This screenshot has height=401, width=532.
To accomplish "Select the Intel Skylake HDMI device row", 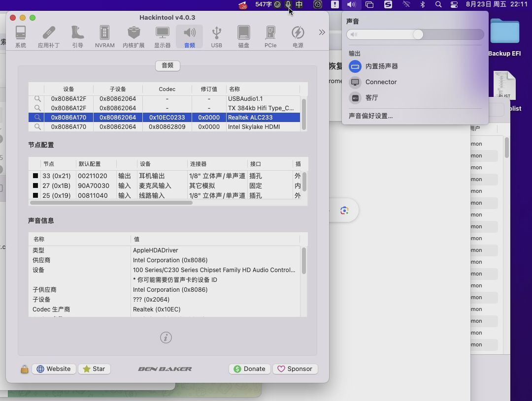I will (164, 127).
